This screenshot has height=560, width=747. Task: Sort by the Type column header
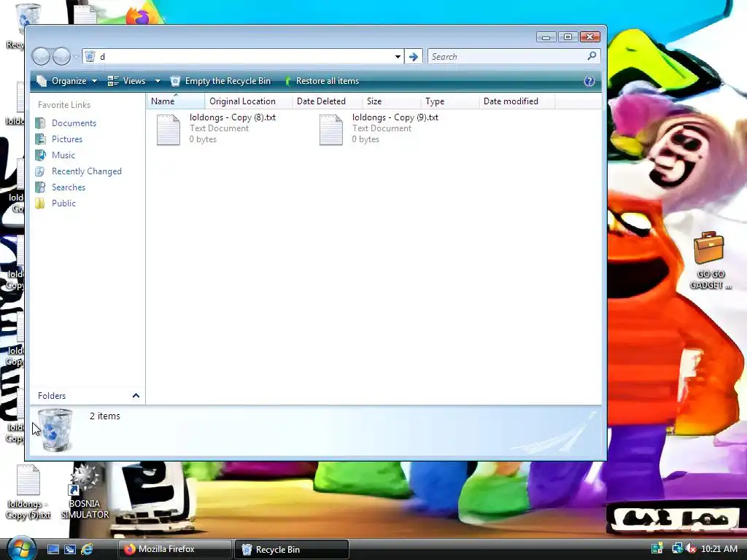coord(449,101)
